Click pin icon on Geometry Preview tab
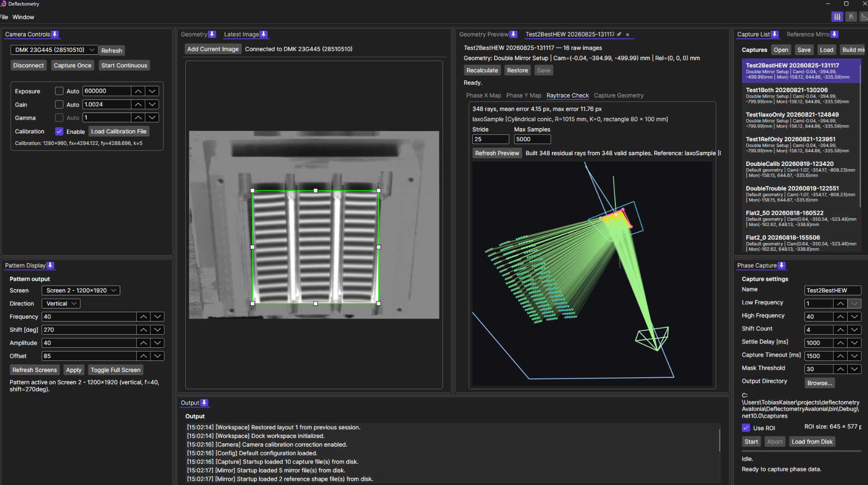Viewport: 868px width, 485px height. (513, 34)
